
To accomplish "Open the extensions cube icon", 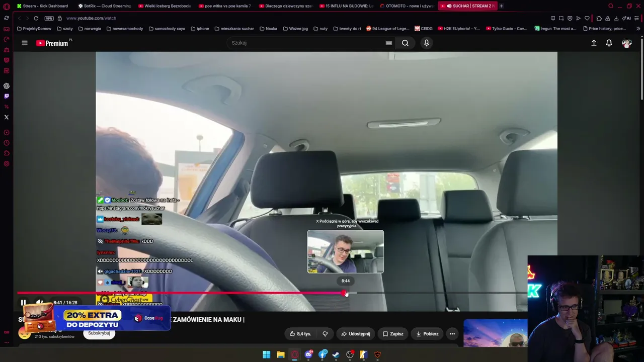I will 599,18.
